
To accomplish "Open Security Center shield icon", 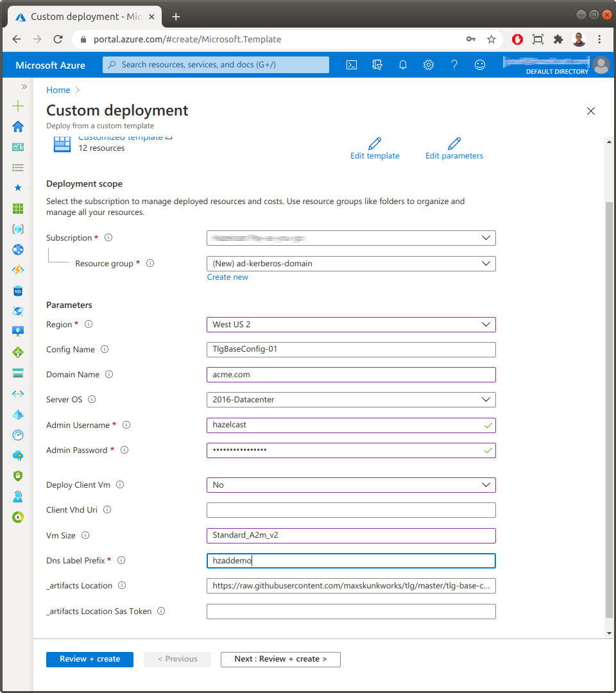I will [x=17, y=475].
